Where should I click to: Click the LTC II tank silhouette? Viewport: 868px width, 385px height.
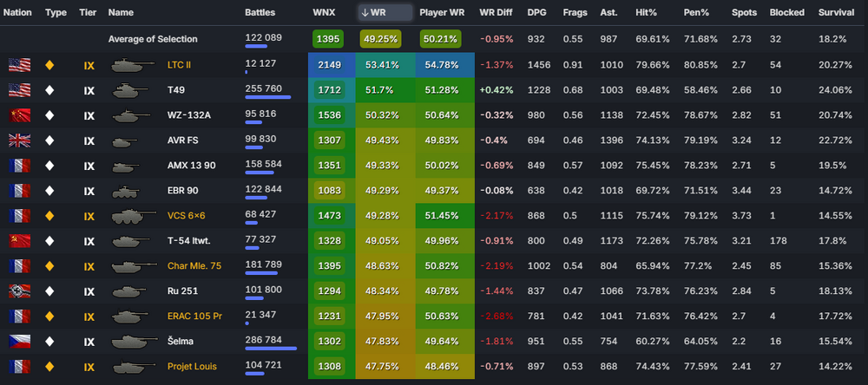coord(133,65)
